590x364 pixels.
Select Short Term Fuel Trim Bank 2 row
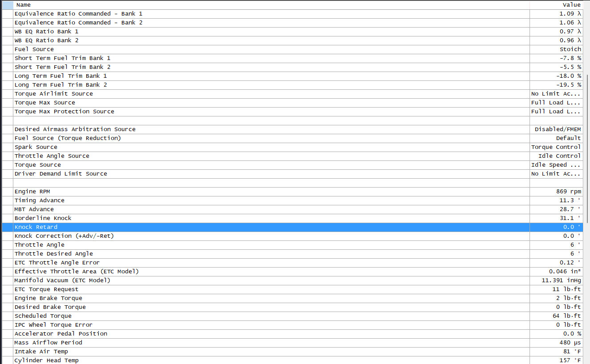(293, 67)
